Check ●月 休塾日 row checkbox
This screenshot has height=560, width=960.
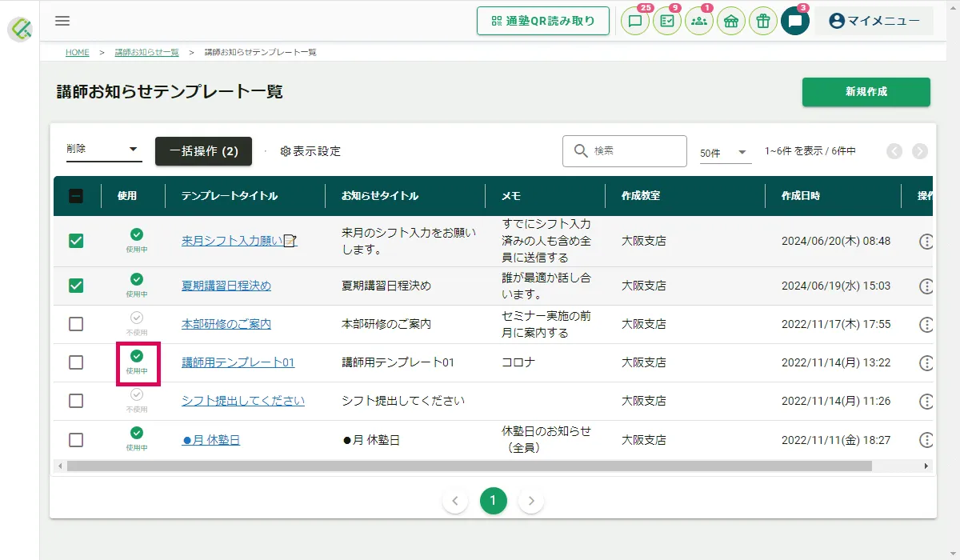coord(76,439)
